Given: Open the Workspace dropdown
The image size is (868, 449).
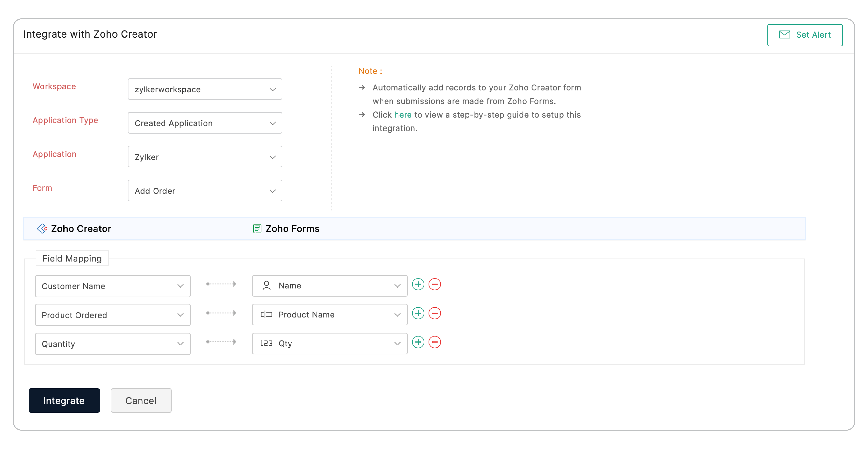Looking at the screenshot, I should pos(205,89).
